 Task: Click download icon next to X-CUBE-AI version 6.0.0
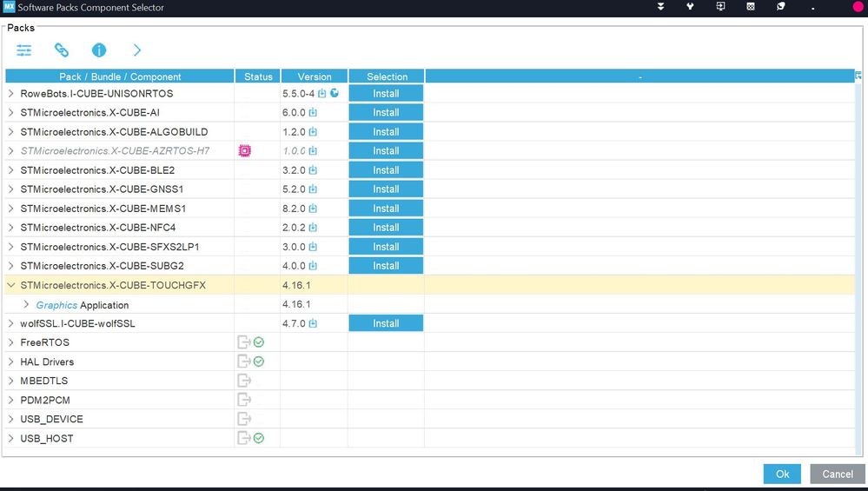click(x=313, y=112)
